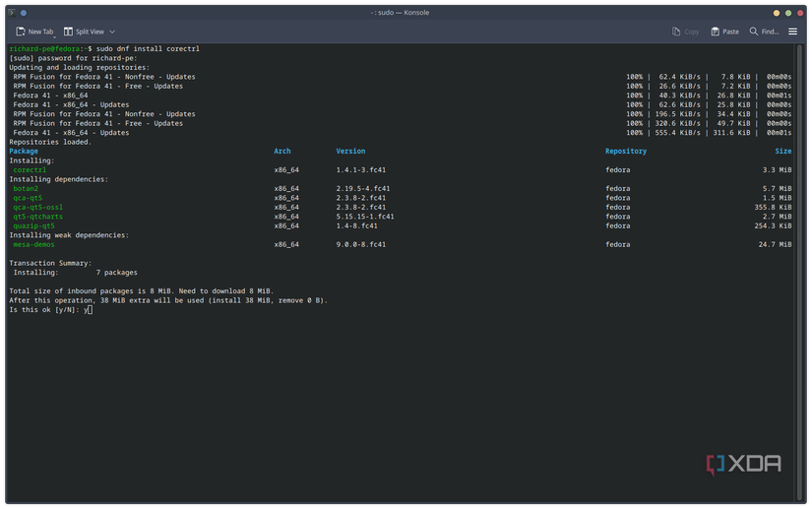The height and width of the screenshot is (509, 812).
Task: Open a new Konsole tab
Action: point(34,32)
